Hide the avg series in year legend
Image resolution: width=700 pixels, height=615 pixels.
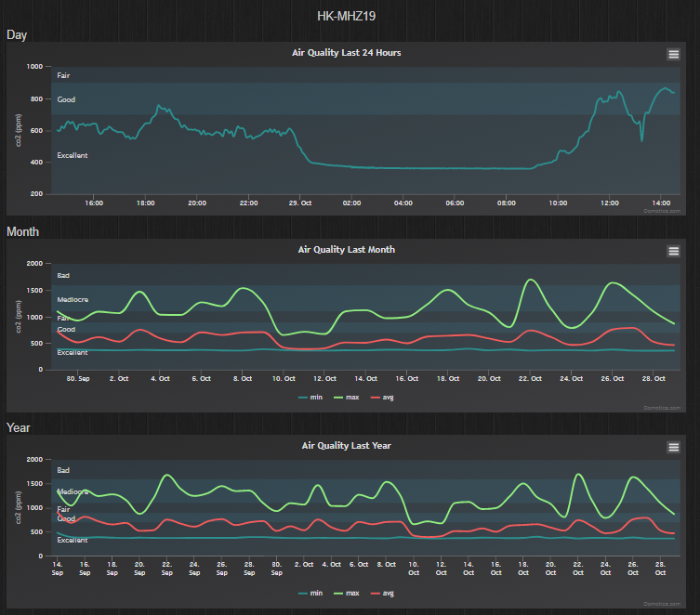[382, 593]
